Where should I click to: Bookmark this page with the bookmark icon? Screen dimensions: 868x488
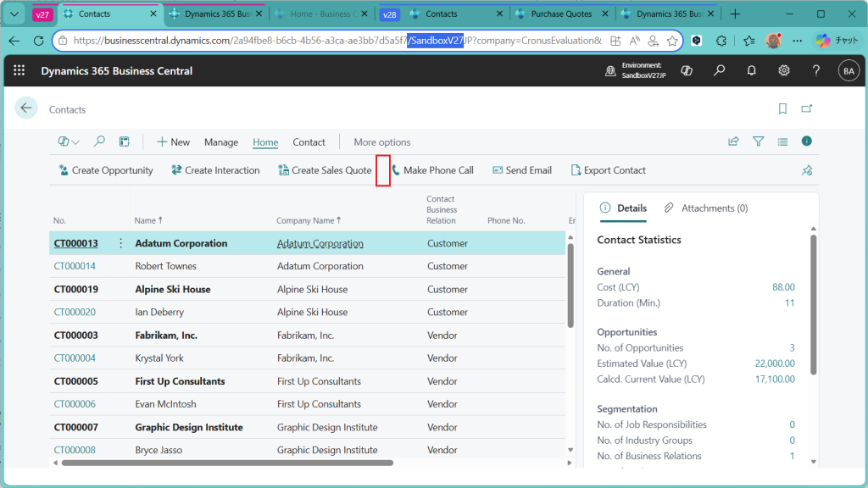(x=782, y=109)
